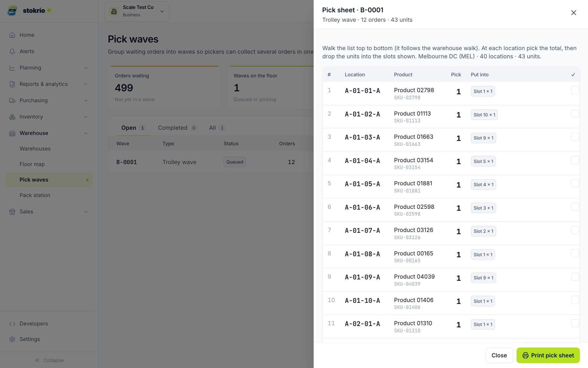Click the Developers code brackets icon
588x368 pixels.
[12, 324]
